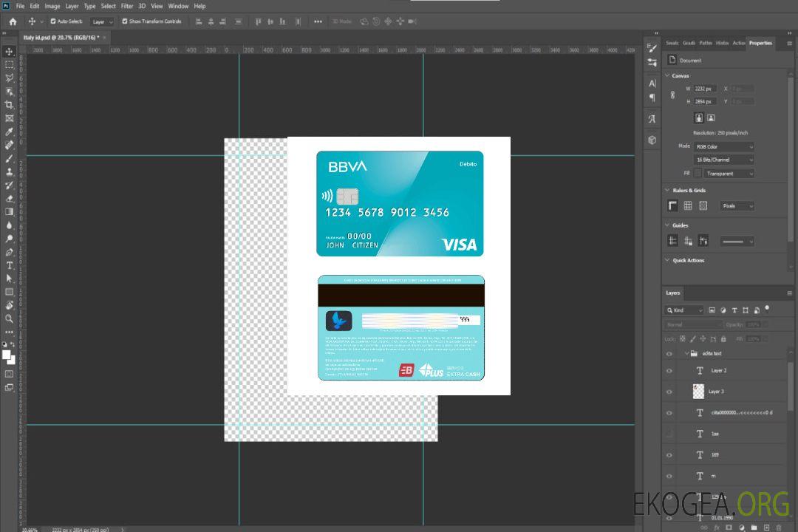Screen dimensions: 798x532
Task: Open the guide line style dropdown
Action: coord(737,242)
